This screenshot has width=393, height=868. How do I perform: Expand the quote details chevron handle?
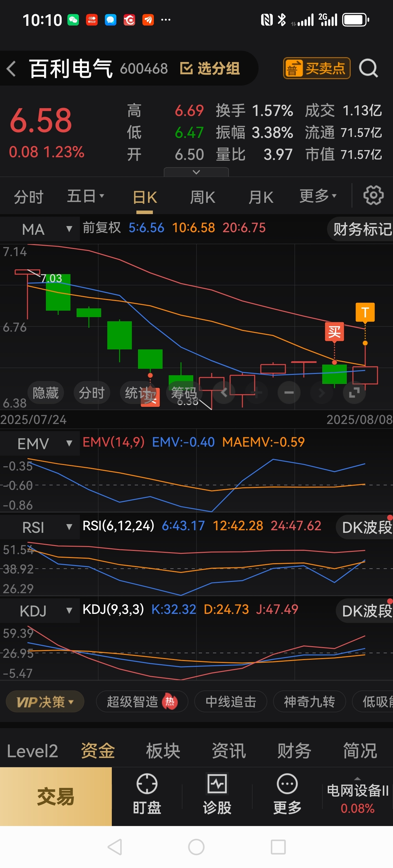[196, 172]
